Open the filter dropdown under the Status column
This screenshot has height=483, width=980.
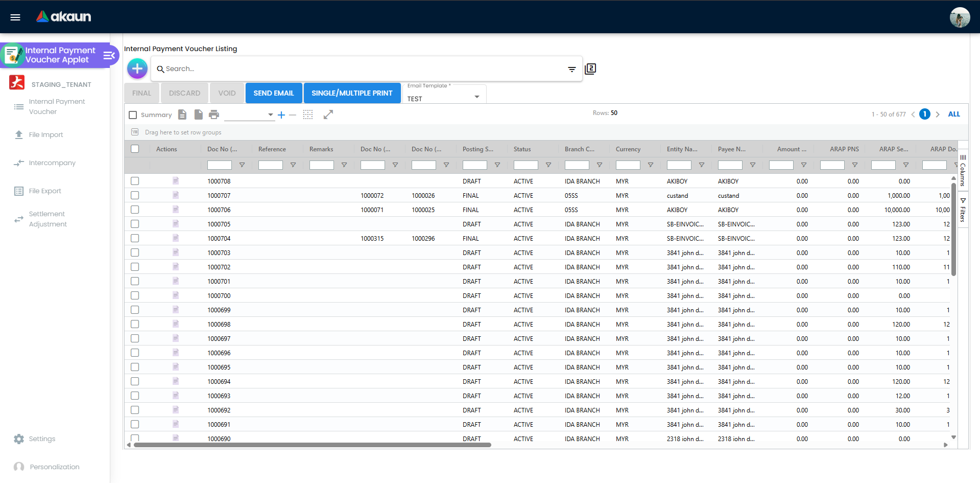point(548,165)
